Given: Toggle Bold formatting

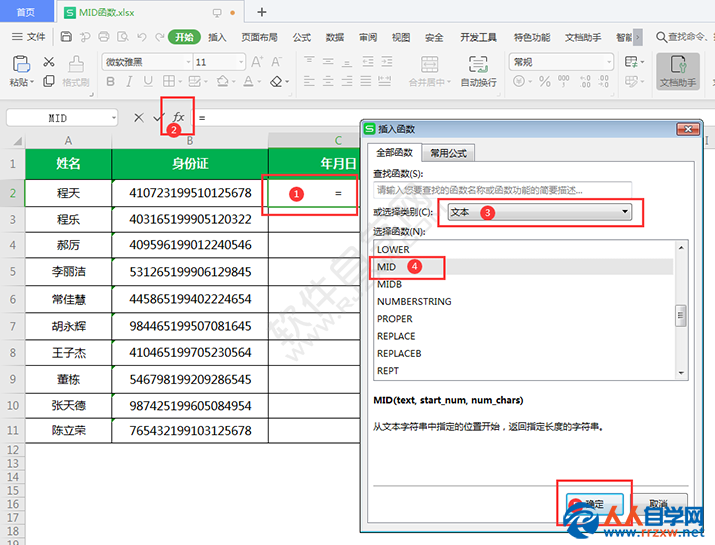Looking at the screenshot, I should [x=110, y=82].
